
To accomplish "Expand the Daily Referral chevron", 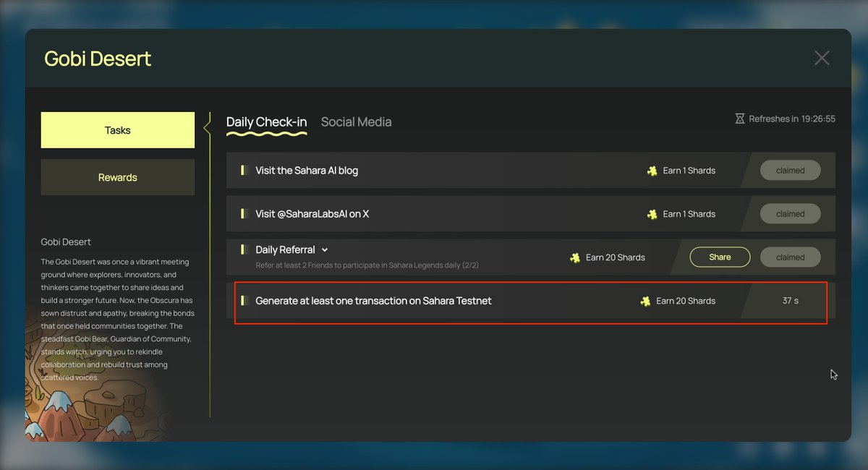I will point(325,250).
